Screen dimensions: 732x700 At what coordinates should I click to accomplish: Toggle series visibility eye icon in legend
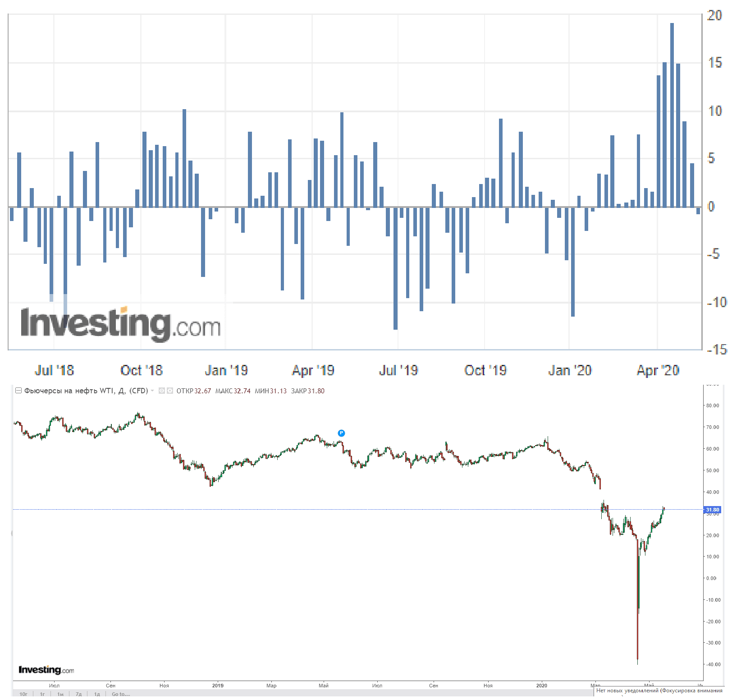click(161, 391)
